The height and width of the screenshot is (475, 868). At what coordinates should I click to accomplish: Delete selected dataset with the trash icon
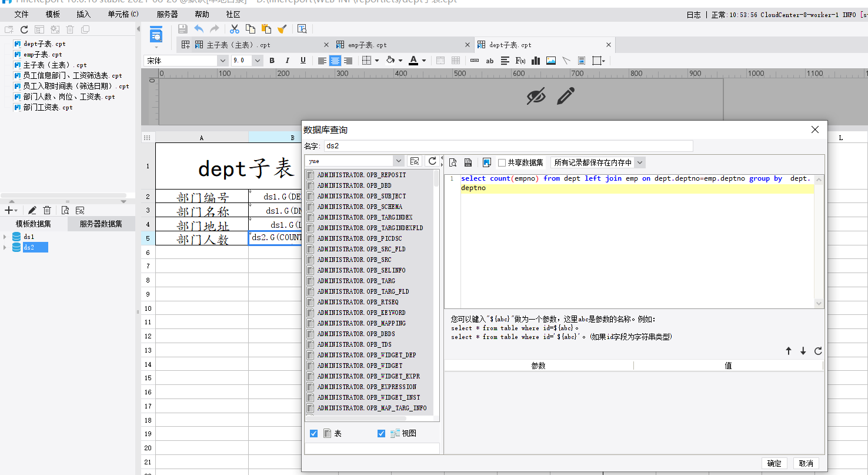tap(47, 210)
